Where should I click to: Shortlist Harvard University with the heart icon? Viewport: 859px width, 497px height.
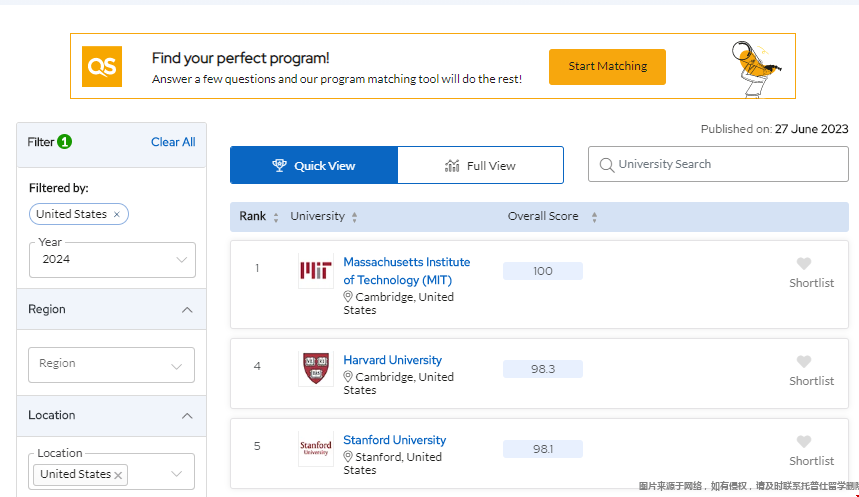tap(803, 362)
